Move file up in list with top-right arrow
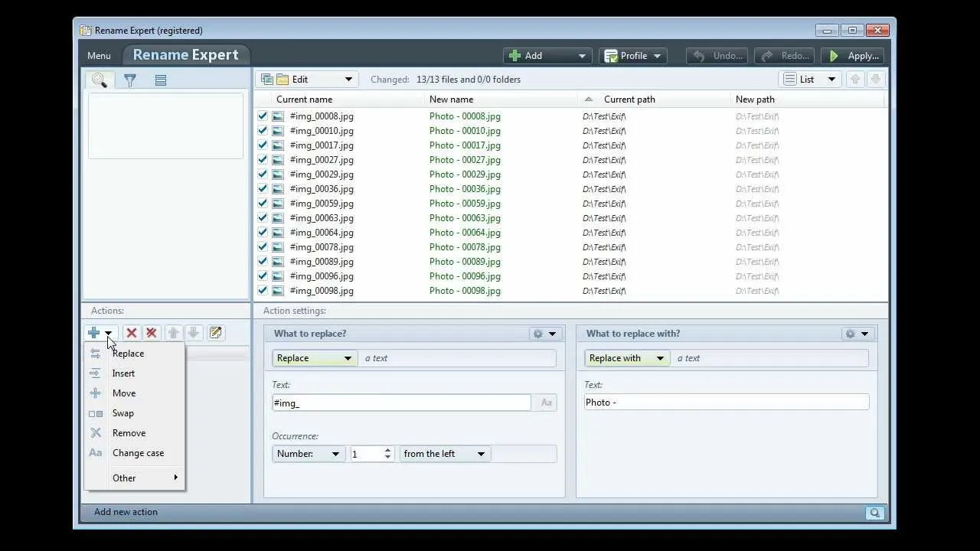The width and height of the screenshot is (980, 551). click(856, 80)
